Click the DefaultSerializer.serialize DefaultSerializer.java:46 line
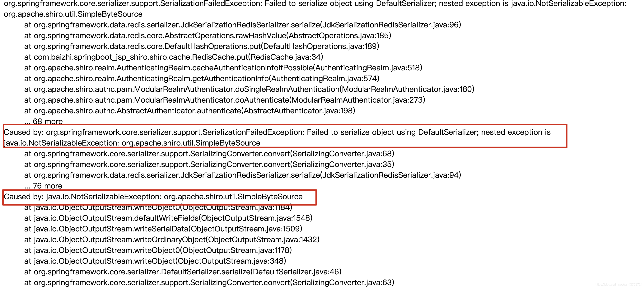644x288 pixels. (183, 272)
